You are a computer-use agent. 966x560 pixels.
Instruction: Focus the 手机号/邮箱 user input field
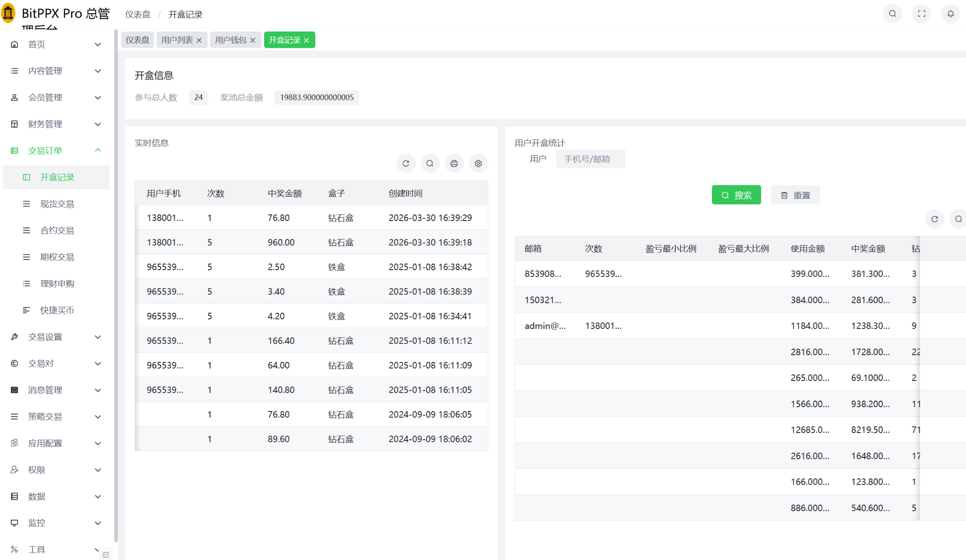(x=590, y=159)
